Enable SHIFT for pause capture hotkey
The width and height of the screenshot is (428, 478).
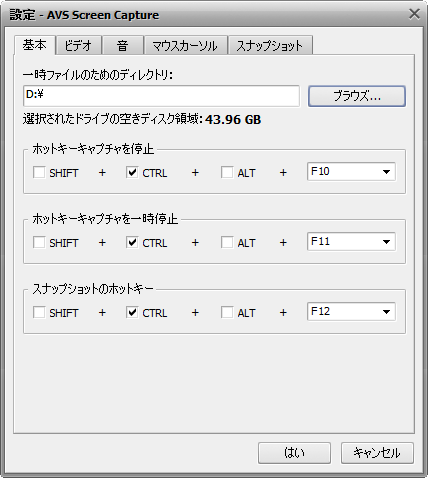tap(39, 242)
